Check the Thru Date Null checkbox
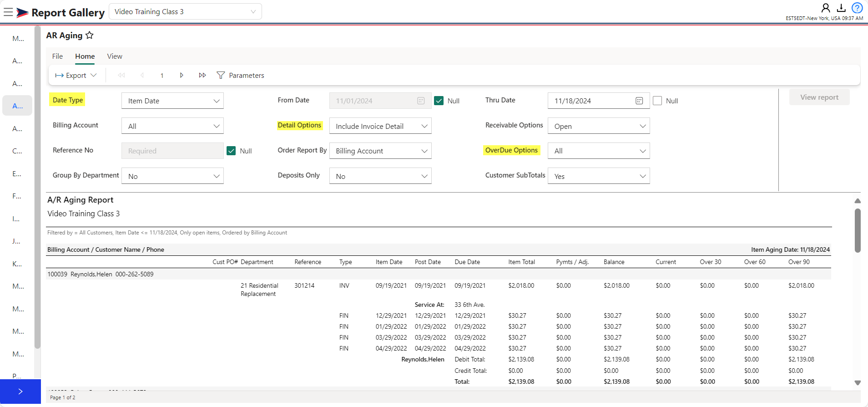Image resolution: width=868 pixels, height=407 pixels. (x=657, y=101)
